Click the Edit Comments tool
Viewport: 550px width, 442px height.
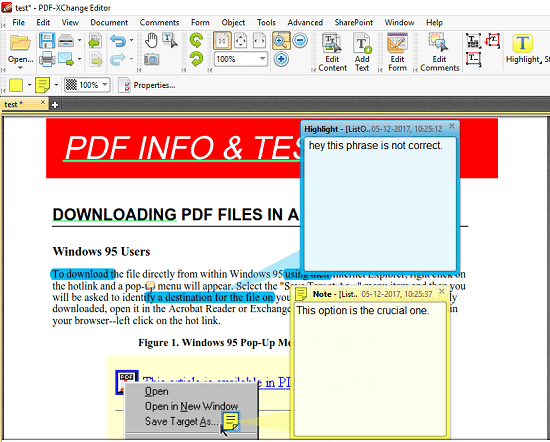coord(440,52)
